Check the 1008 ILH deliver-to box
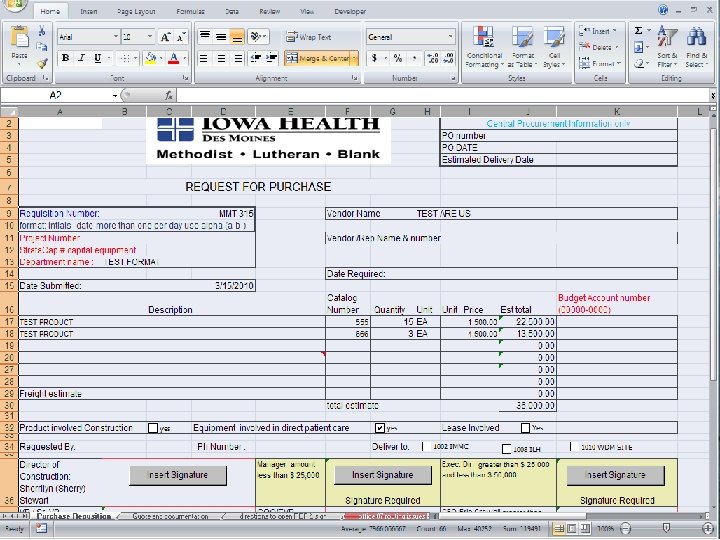This screenshot has width=720, height=540. [506, 449]
